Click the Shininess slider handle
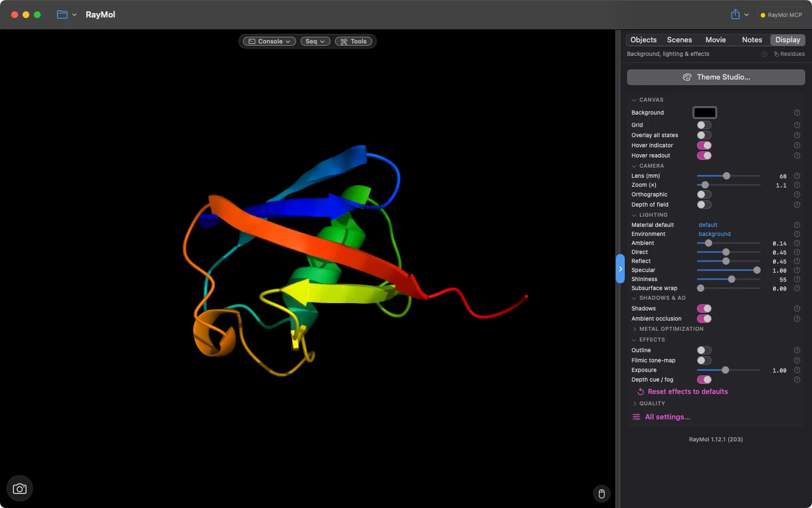 point(731,279)
